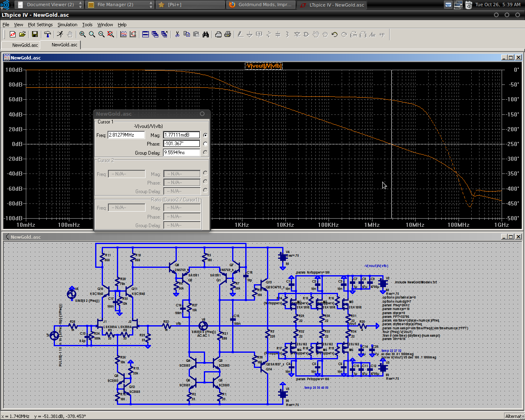Switch to the [Psi+] taskbar item
The image size is (525, 420).
tap(190, 5)
